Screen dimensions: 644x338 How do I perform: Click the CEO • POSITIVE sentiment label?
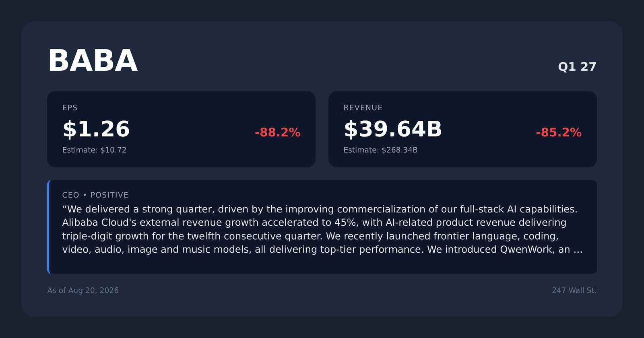click(x=95, y=195)
